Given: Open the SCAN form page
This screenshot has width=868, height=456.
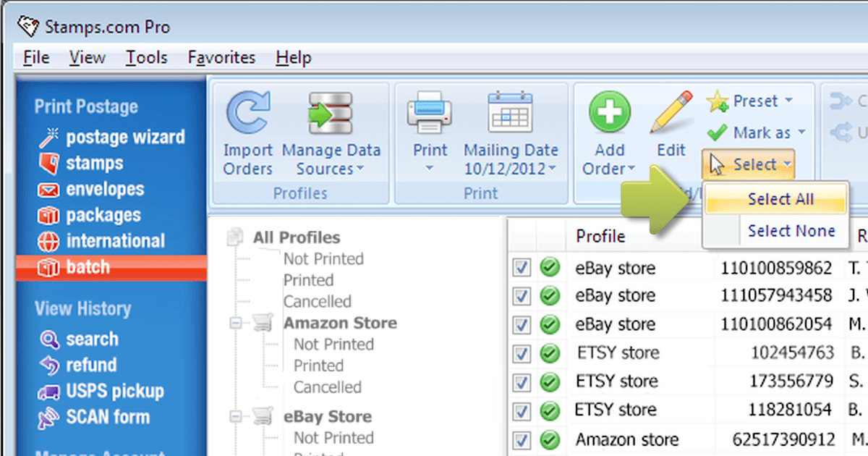Looking at the screenshot, I should [x=108, y=418].
